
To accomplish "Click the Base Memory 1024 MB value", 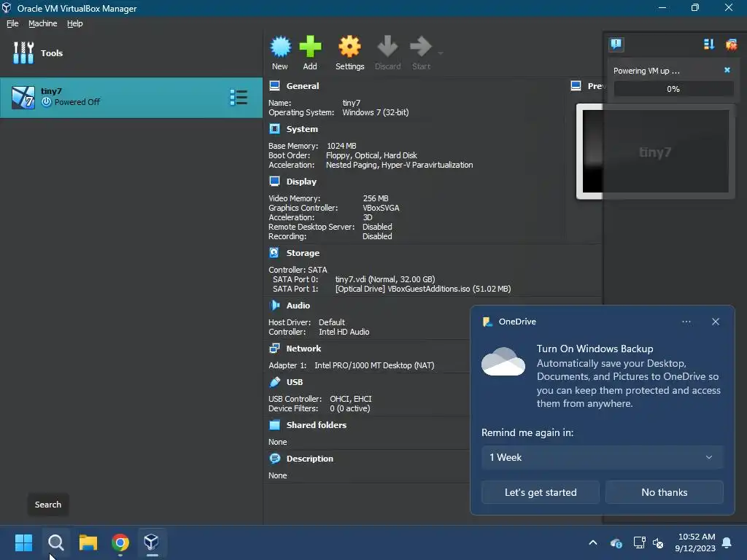I will [x=341, y=146].
